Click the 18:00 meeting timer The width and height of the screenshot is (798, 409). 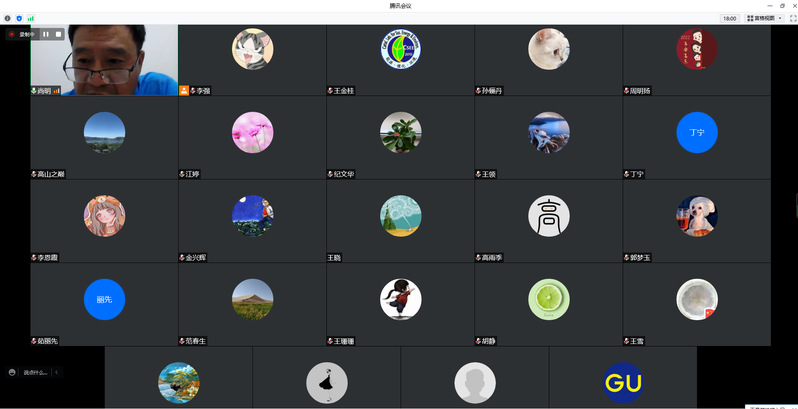[730, 18]
